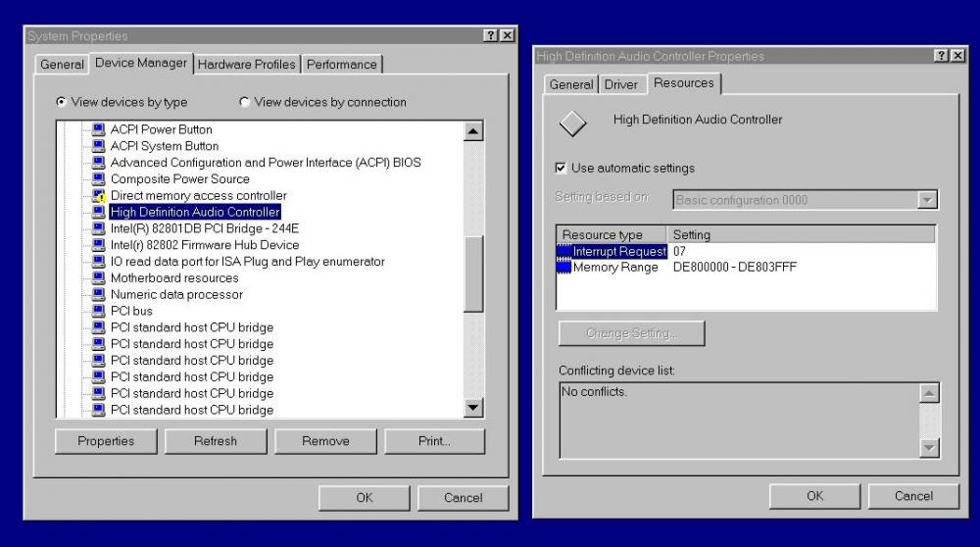This screenshot has height=547, width=980.
Task: Click the warning icon on Direct memory access controller
Action: (98, 196)
